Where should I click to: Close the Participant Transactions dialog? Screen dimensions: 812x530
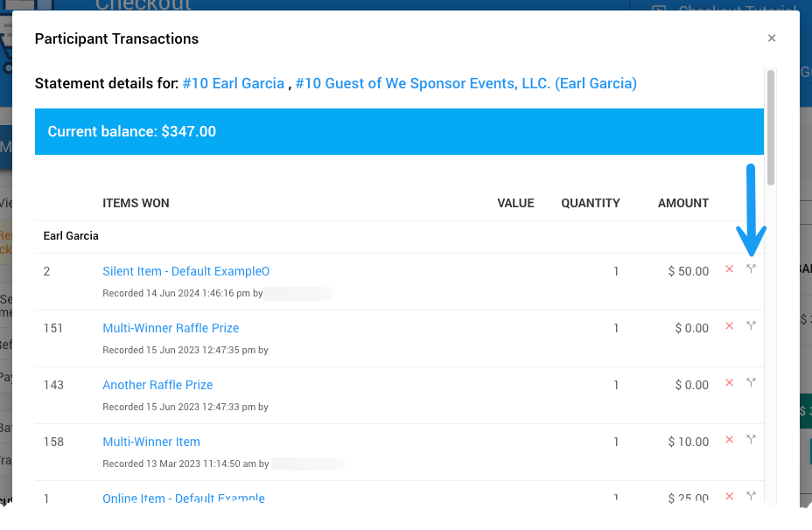pyautogui.click(x=772, y=38)
